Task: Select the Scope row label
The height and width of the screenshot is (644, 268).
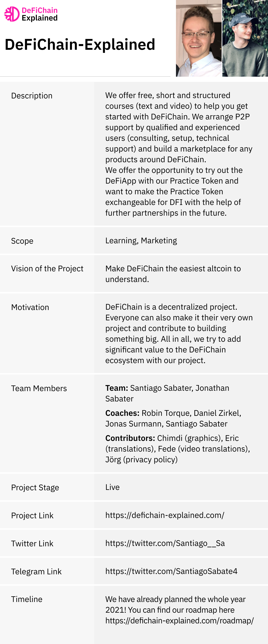Action: [x=22, y=241]
